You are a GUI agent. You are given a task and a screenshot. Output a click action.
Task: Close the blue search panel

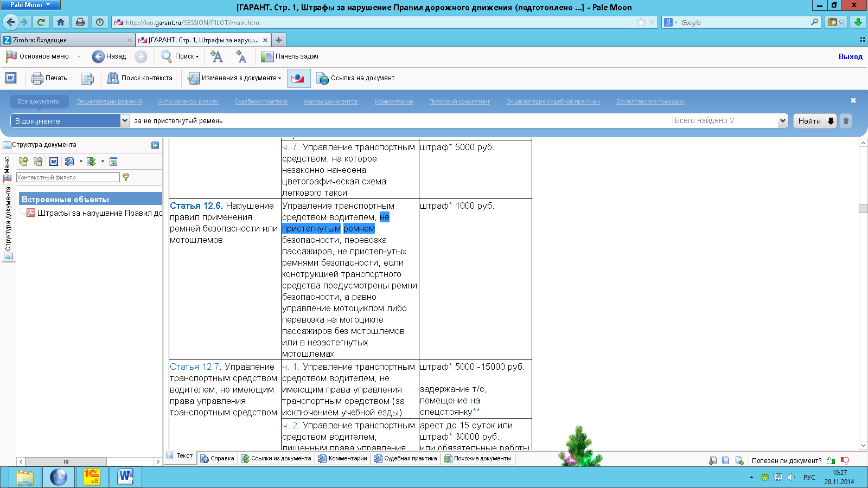pyautogui.click(x=853, y=100)
